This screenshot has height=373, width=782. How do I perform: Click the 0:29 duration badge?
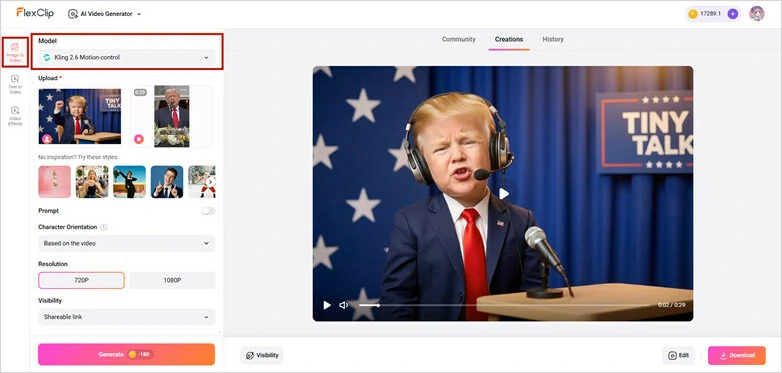140,92
